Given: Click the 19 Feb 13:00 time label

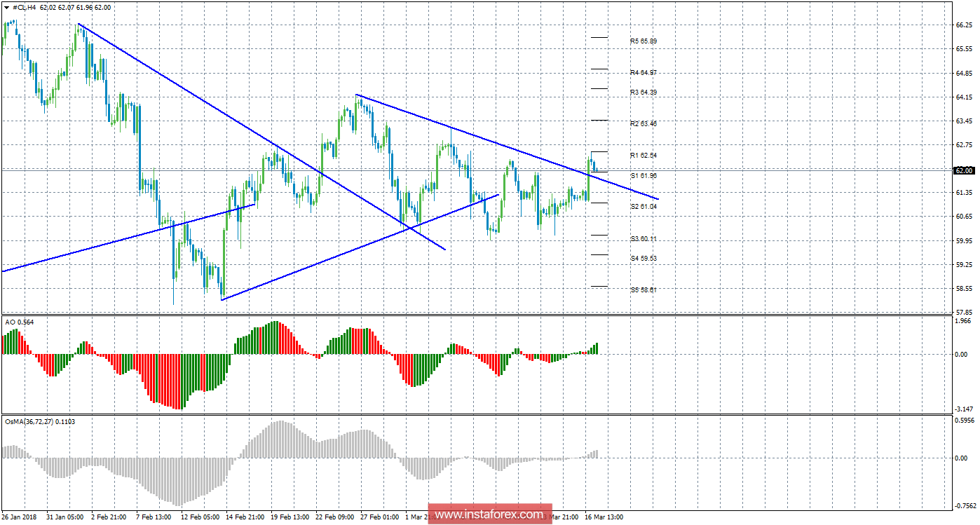Looking at the screenshot, I should tap(292, 518).
